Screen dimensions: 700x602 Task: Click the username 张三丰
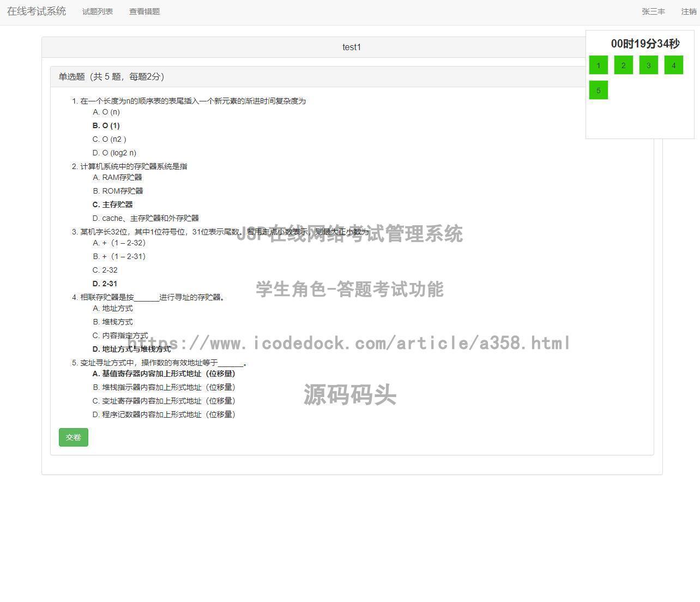point(653,11)
